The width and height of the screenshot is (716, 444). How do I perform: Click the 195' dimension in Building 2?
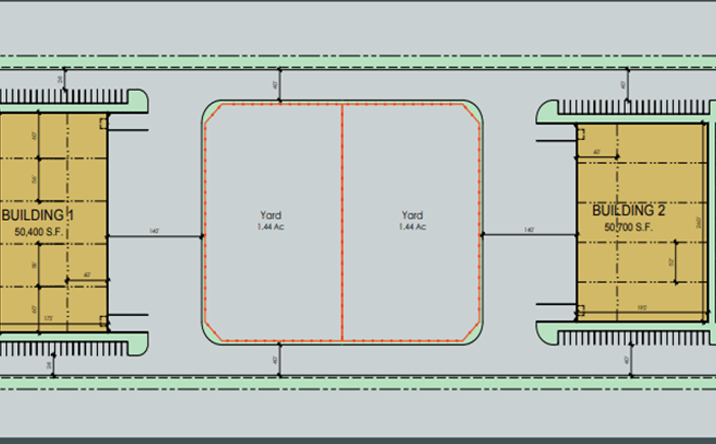(642, 308)
